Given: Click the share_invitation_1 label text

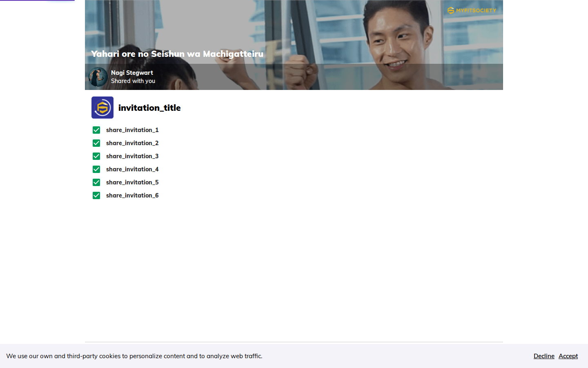Looking at the screenshot, I should click(132, 130).
